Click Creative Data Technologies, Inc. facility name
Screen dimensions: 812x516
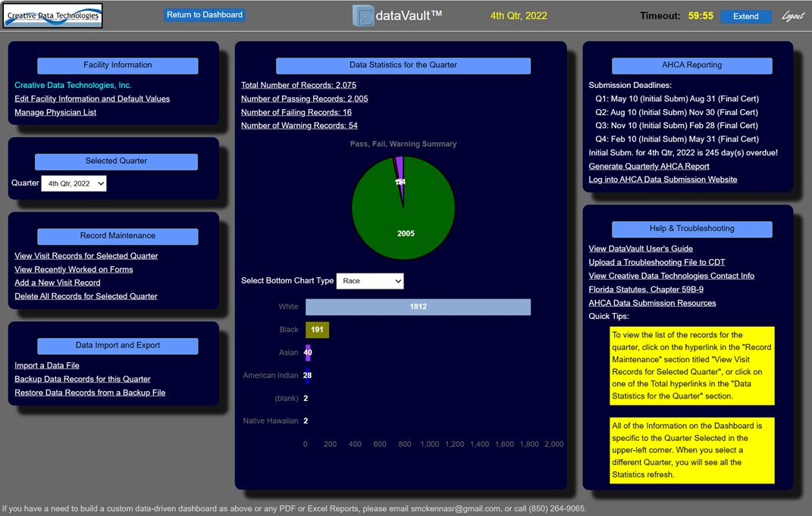pos(73,86)
